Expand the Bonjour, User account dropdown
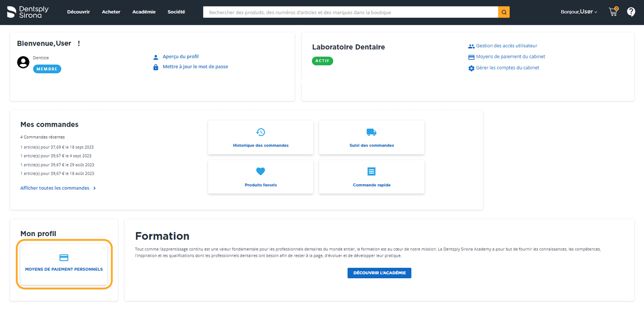644x309 pixels. point(579,12)
